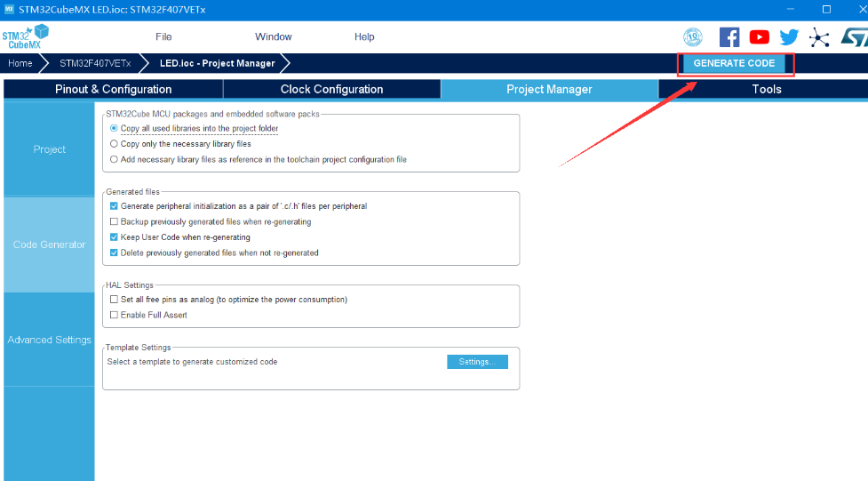Click the ST logo icon
Image resolution: width=868 pixels, height=481 pixels.
point(854,37)
